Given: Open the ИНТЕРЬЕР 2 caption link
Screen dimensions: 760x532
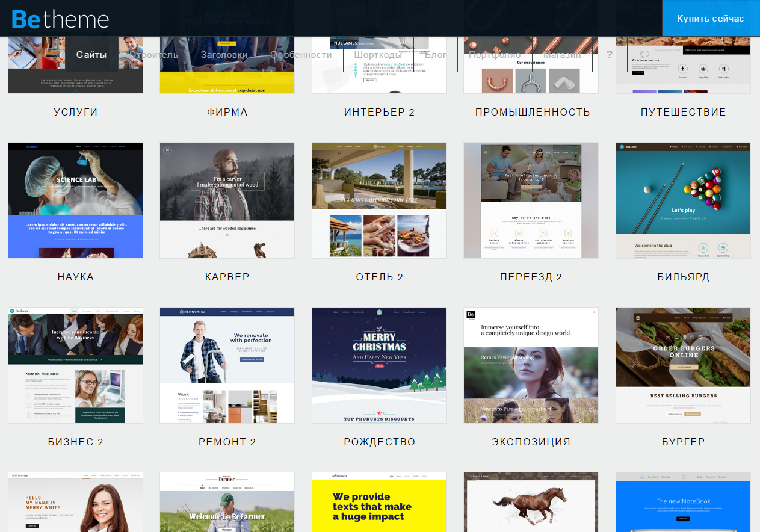Looking at the screenshot, I should coord(380,112).
